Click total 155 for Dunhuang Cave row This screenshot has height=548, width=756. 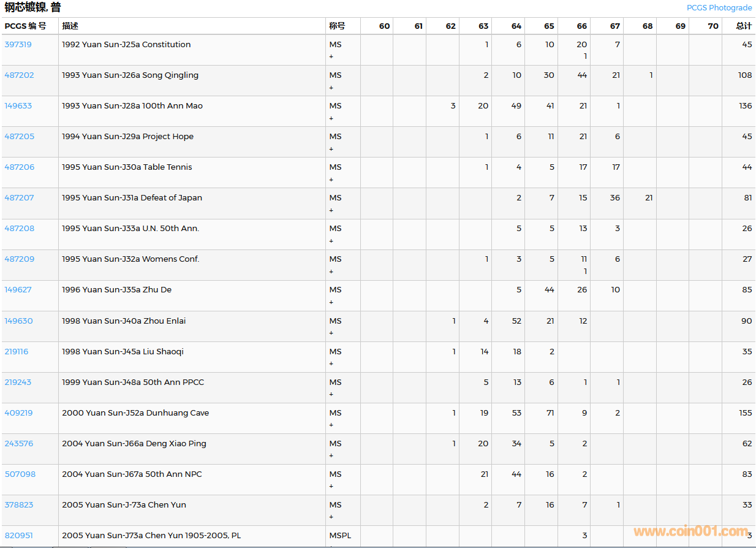(x=745, y=413)
